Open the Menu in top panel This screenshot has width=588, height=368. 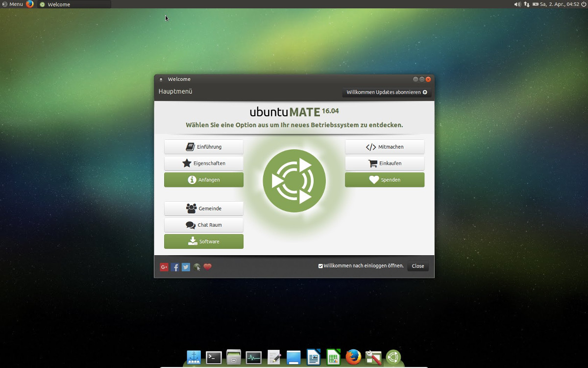click(x=13, y=4)
